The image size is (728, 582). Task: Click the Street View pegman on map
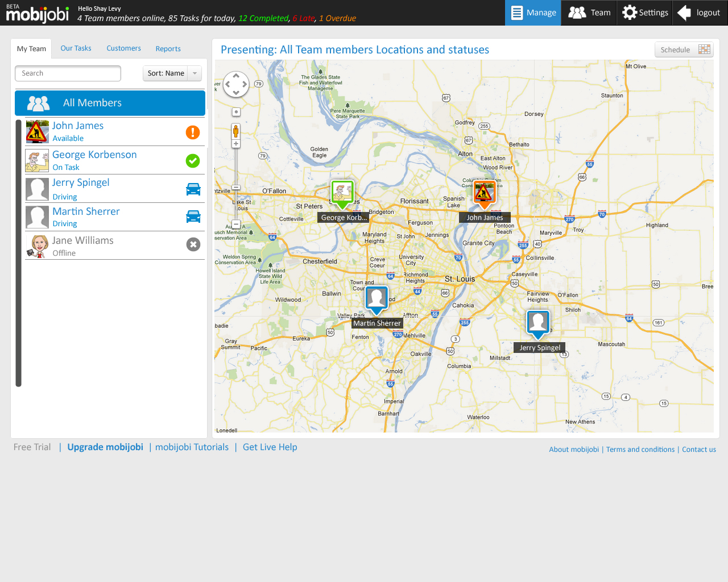pyautogui.click(x=235, y=131)
